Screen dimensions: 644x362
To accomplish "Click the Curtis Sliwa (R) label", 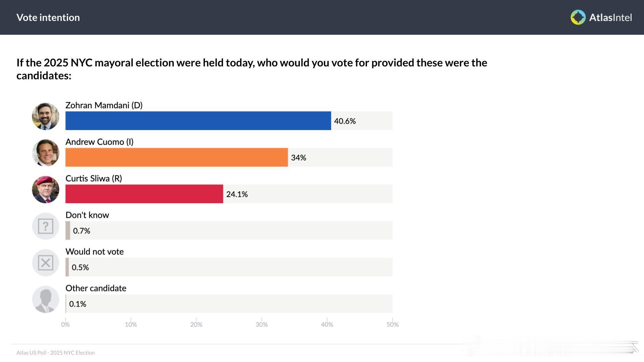I will 94,178.
